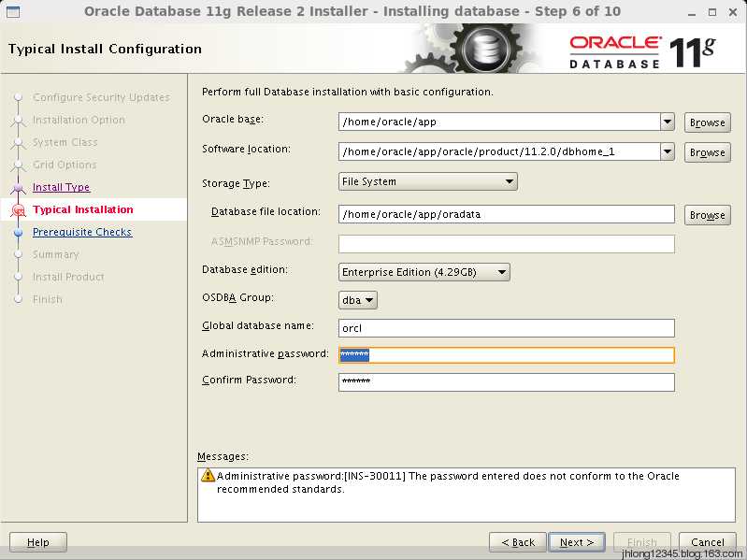Close the installer window
Image resolution: width=747 pixels, height=560 pixels.
[733, 12]
